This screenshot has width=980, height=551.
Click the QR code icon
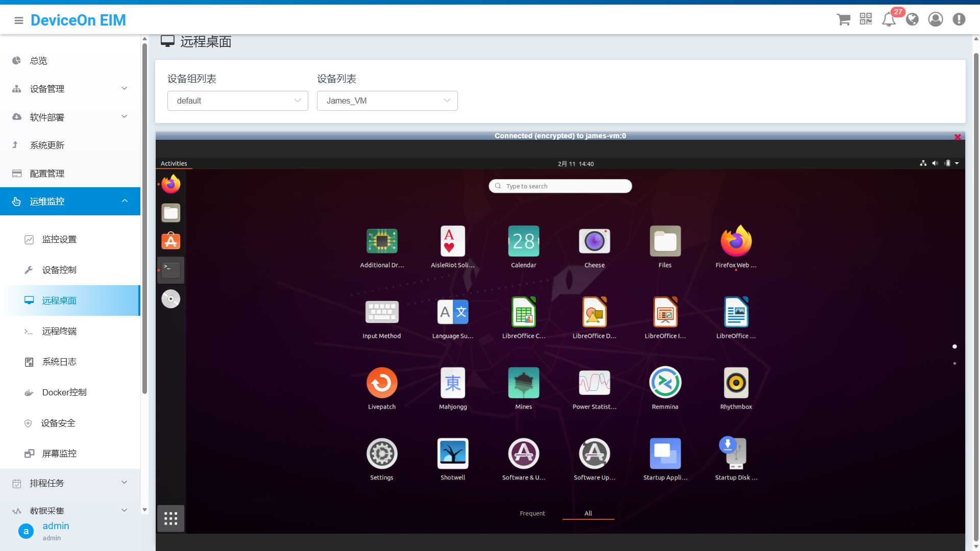[866, 19]
